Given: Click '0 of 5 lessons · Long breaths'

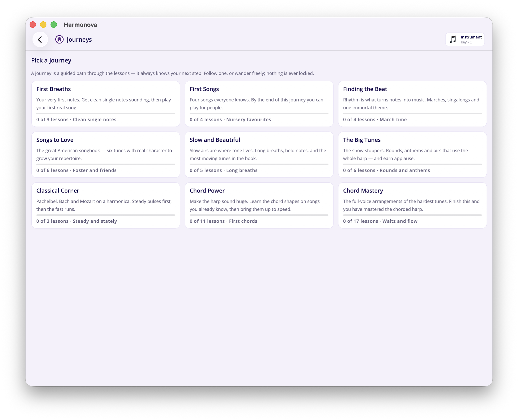Looking at the screenshot, I should click(224, 170).
